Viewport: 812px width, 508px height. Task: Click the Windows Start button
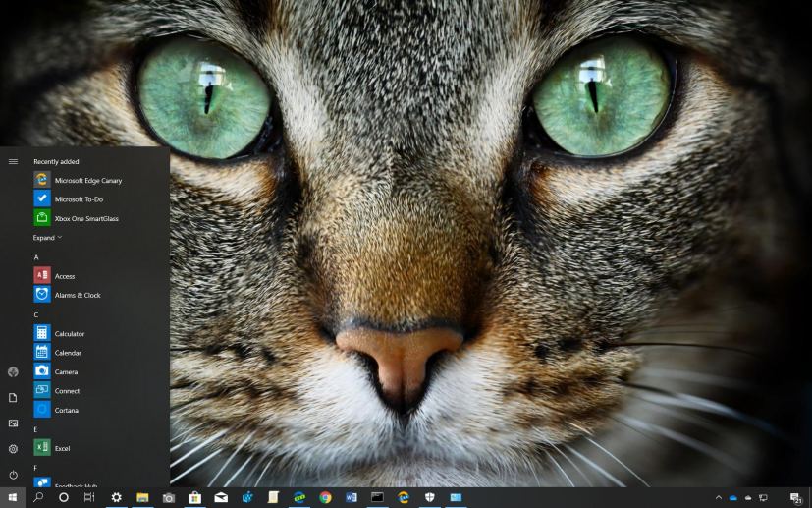point(13,497)
